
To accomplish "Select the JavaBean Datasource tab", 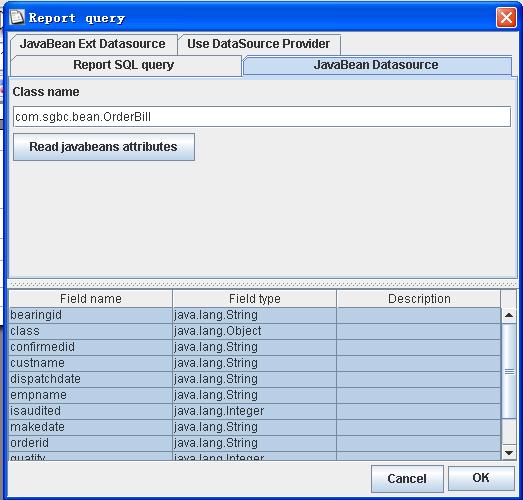I will 377,65.
